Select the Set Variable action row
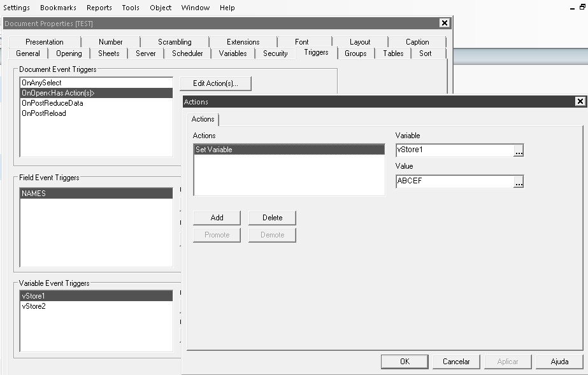The width and height of the screenshot is (588, 375). pos(289,150)
